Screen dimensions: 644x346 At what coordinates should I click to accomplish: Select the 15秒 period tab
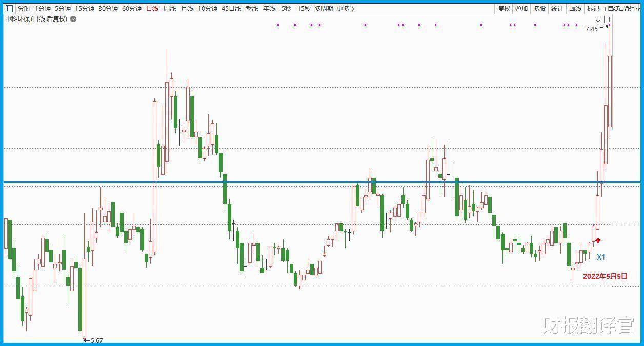coord(304,9)
